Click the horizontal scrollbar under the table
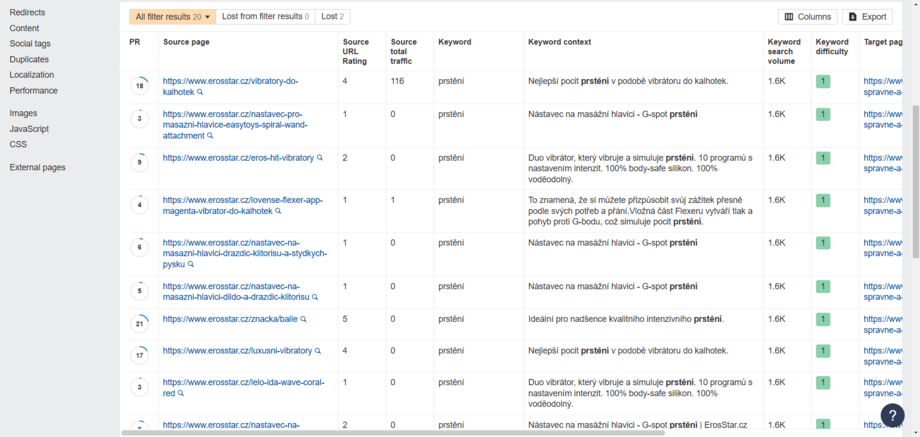 tap(400, 433)
